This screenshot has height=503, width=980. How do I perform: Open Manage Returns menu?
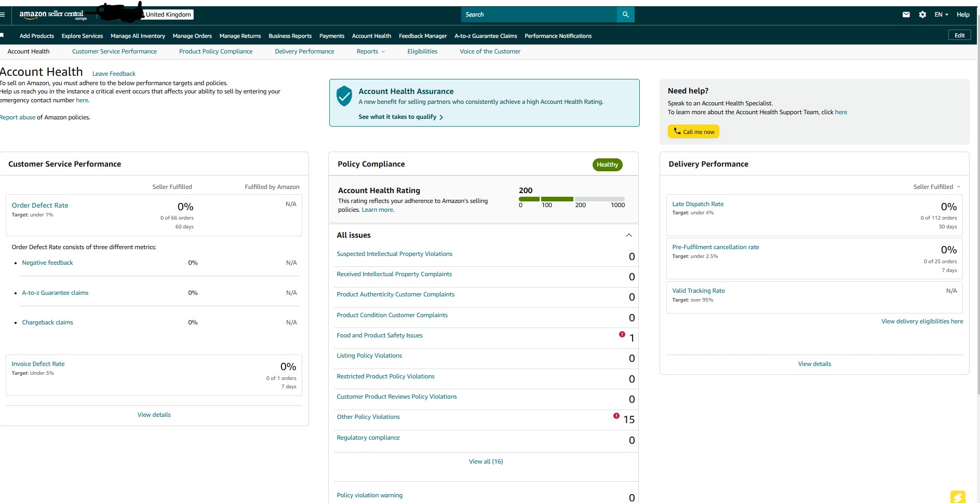[x=240, y=36]
